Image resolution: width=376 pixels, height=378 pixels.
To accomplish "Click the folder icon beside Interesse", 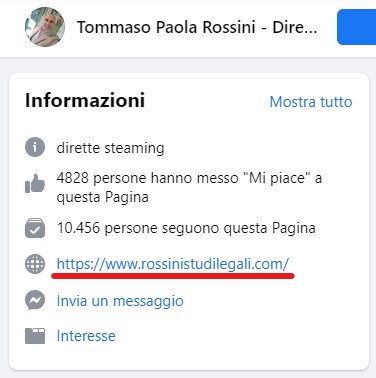I will coord(35,336).
